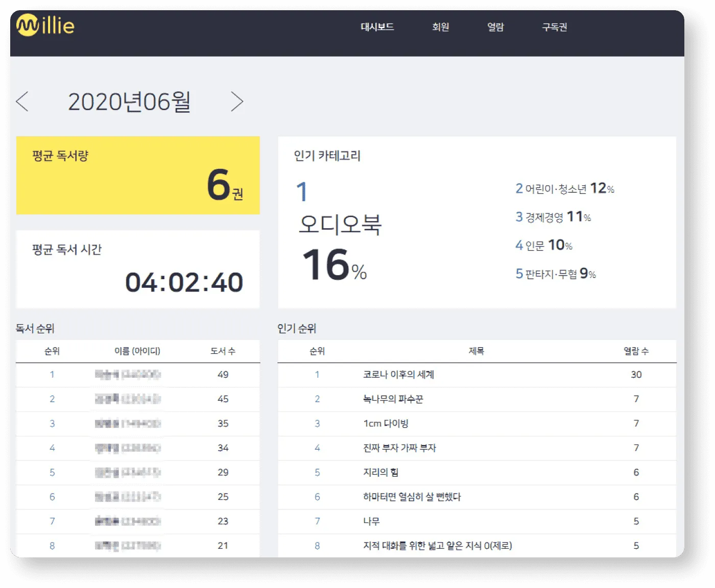715x588 pixels.
Task: Go to next month with right arrow
Action: 237,102
